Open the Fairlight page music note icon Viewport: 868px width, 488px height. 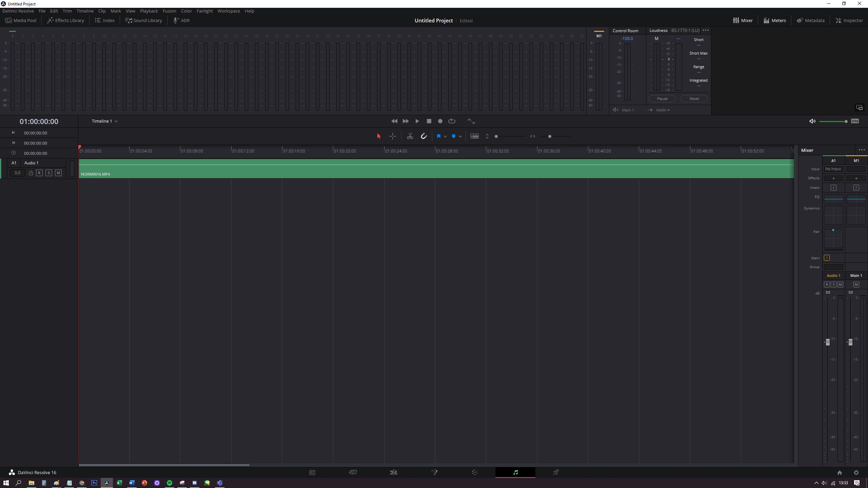515,472
